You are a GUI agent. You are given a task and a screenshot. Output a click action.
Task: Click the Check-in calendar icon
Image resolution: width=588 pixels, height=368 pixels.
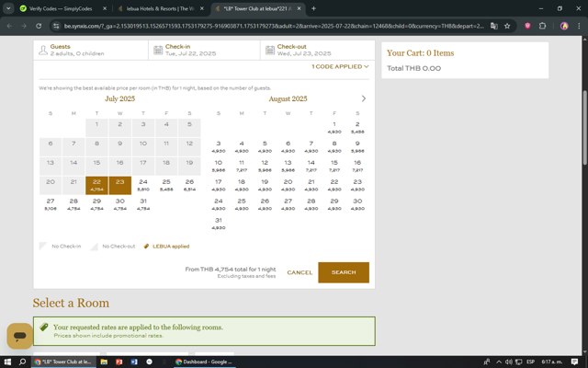point(158,50)
